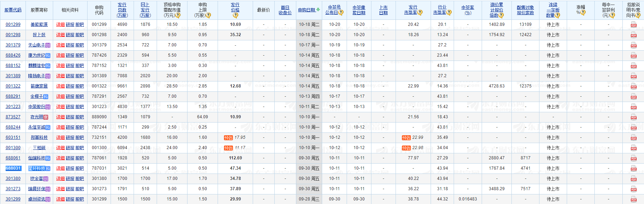
Task: Open 股吧 forum link for 麒麟信安
Action: 80,66
